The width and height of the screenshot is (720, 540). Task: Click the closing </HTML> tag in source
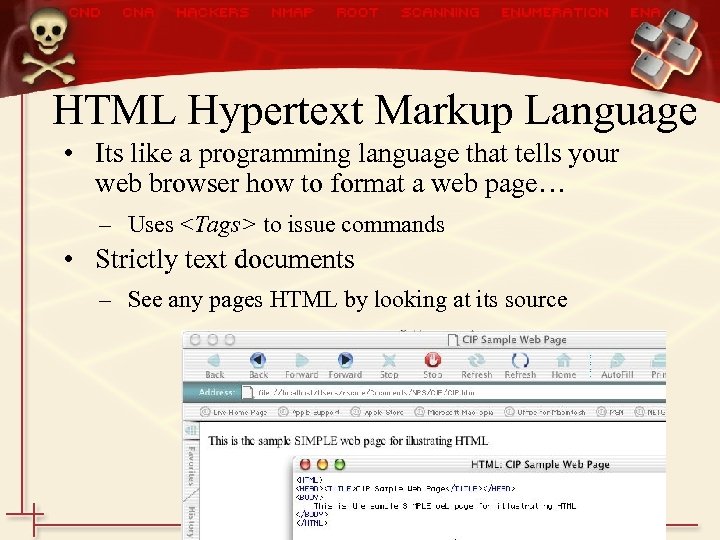(312, 523)
